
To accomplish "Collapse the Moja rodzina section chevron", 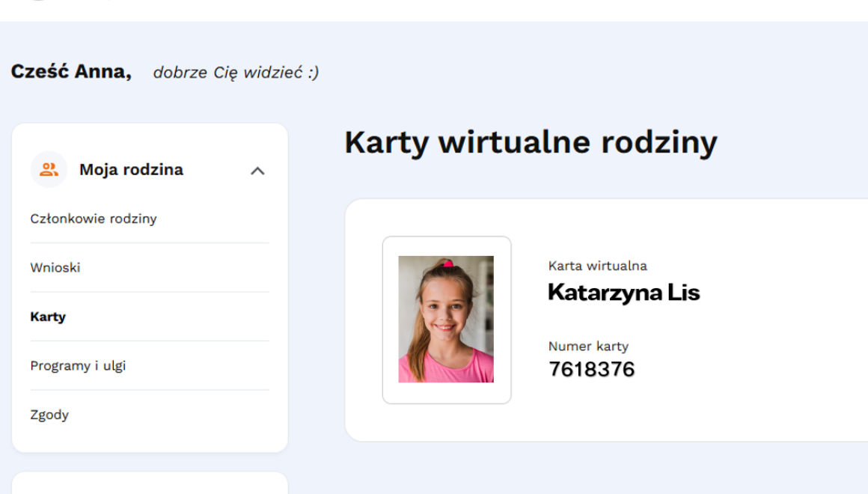I will point(257,171).
